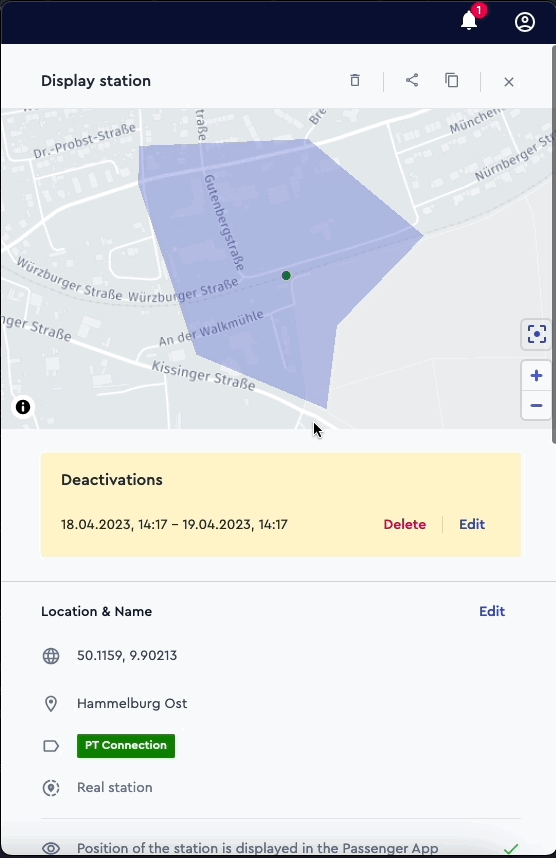556x858 pixels.
Task: Click the tag label icon
Action: (x=51, y=746)
